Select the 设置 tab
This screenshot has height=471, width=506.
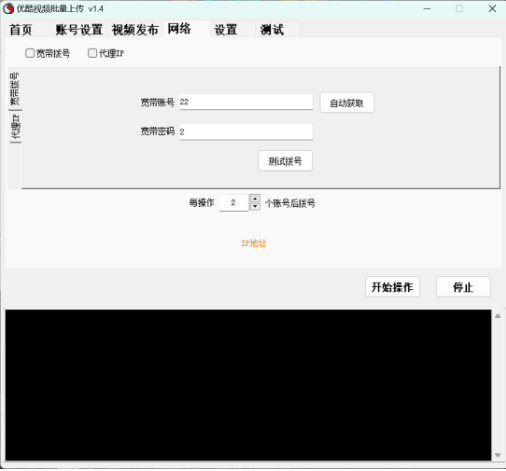click(226, 30)
